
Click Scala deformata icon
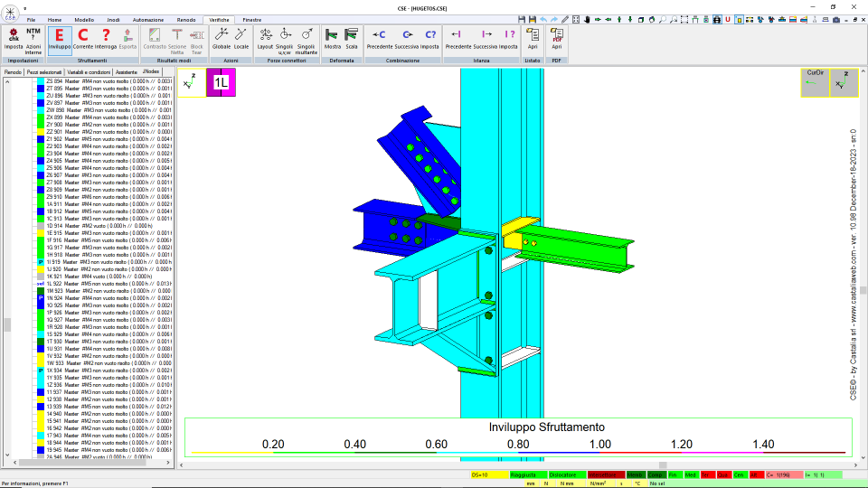coord(352,39)
